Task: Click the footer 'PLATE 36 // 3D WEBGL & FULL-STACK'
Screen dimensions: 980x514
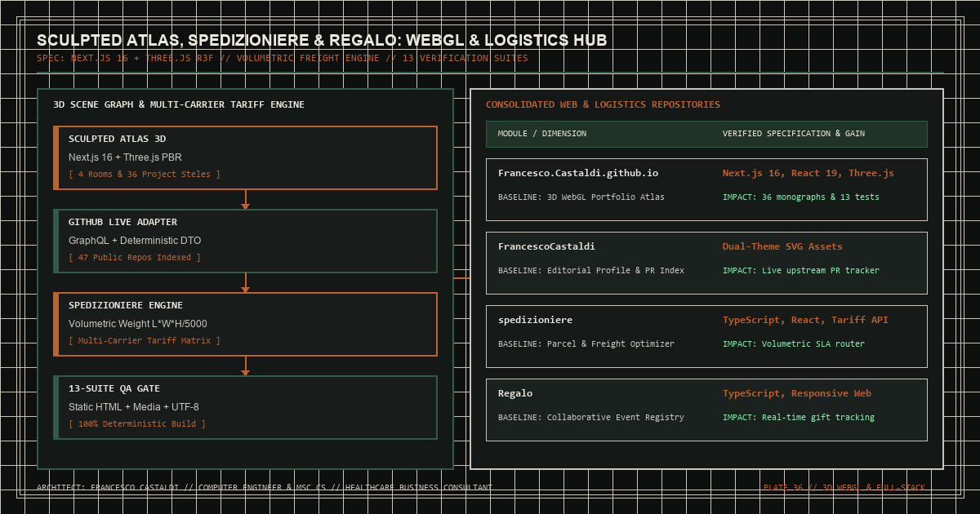Action: coord(845,488)
